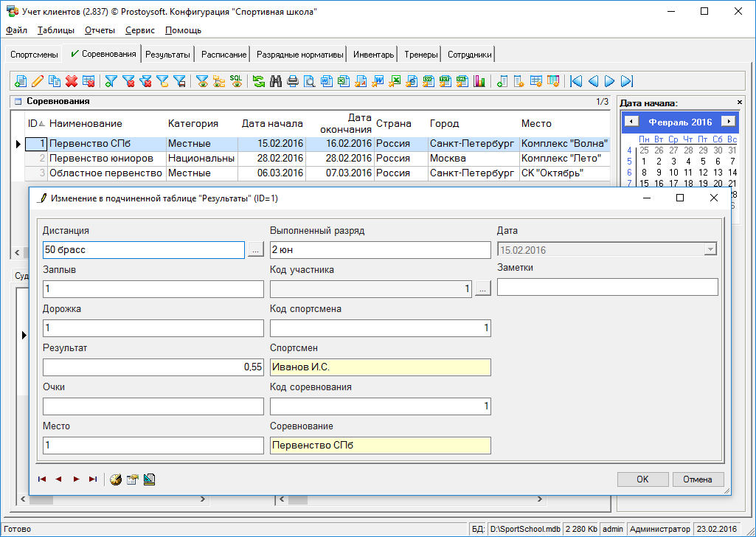Click the green refresh arrows icon
The width and height of the screenshot is (756, 537).
[x=259, y=81]
